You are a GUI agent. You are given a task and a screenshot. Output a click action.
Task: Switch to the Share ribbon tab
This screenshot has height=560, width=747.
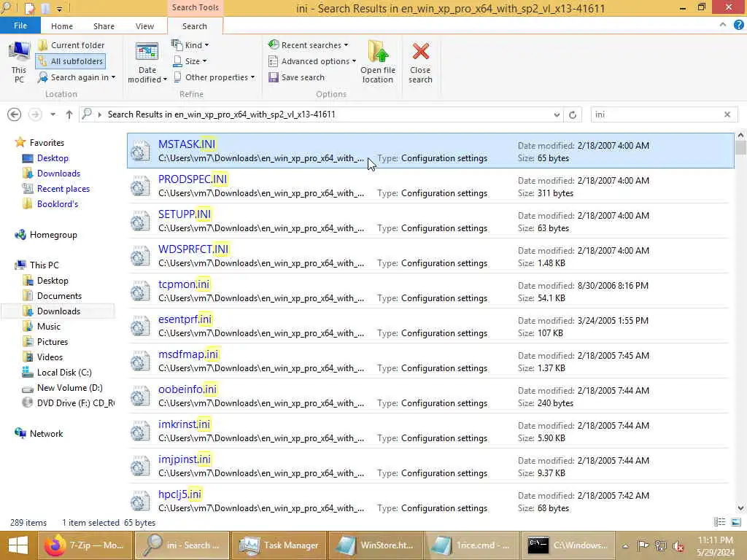[104, 26]
